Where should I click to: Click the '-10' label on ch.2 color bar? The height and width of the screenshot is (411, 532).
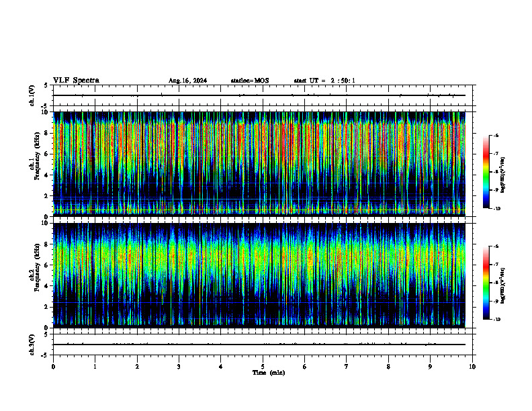pos(497,320)
